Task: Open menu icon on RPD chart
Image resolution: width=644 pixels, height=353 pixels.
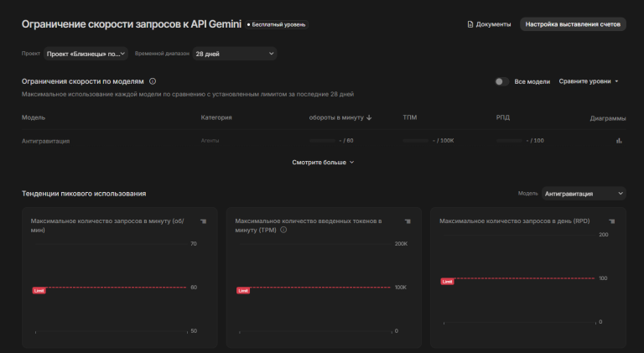Action: pyautogui.click(x=612, y=221)
